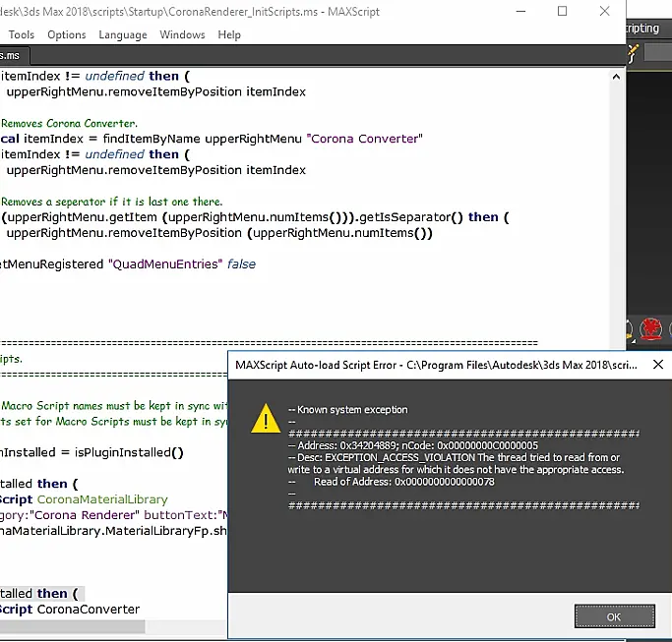Click the 'Removes Corona Converter.' comment

click(70, 123)
